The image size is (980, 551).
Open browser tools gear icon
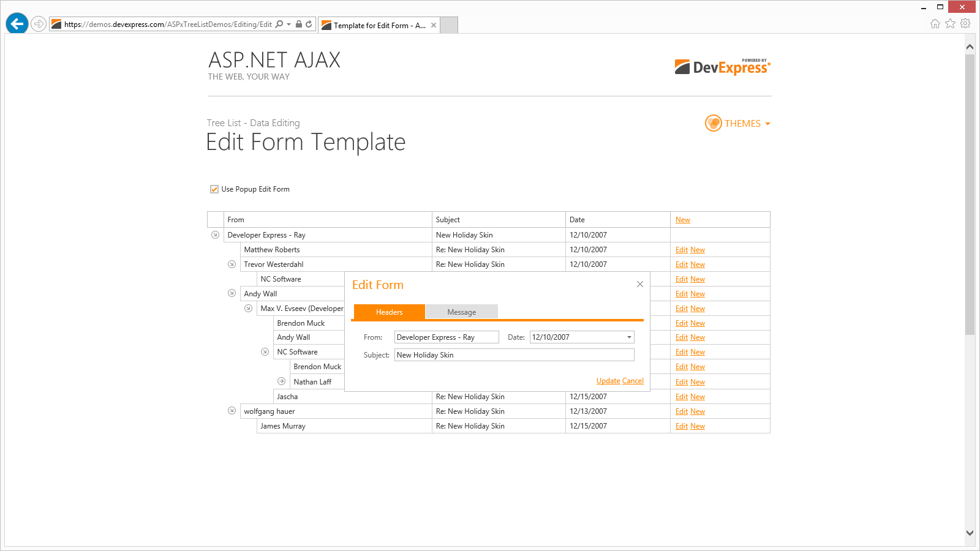965,24
